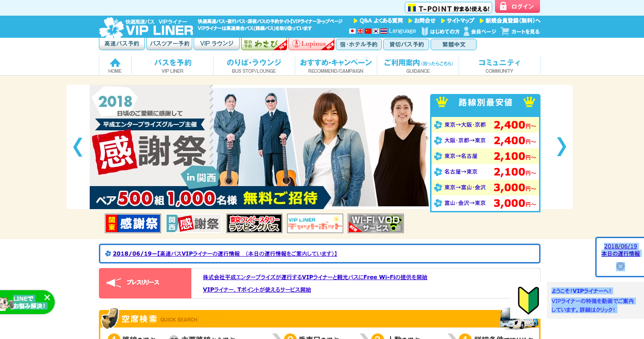Viewport: 644px width, 339px height.
Task: Click the 感謝祭 main banner
Action: (259, 147)
